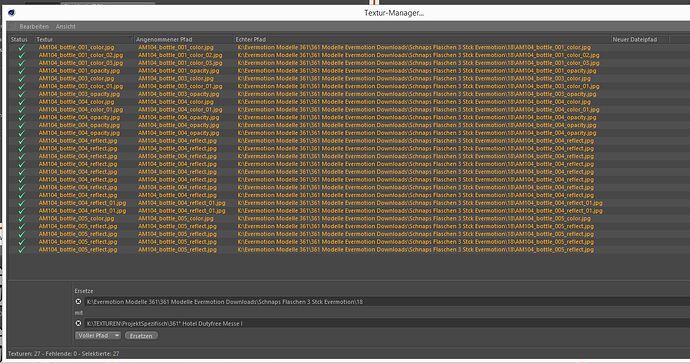This screenshot has height=363, width=690.
Task: Click status checkmark of AM104_bottle_001_color_02.jpg row
Action: click(x=21, y=55)
